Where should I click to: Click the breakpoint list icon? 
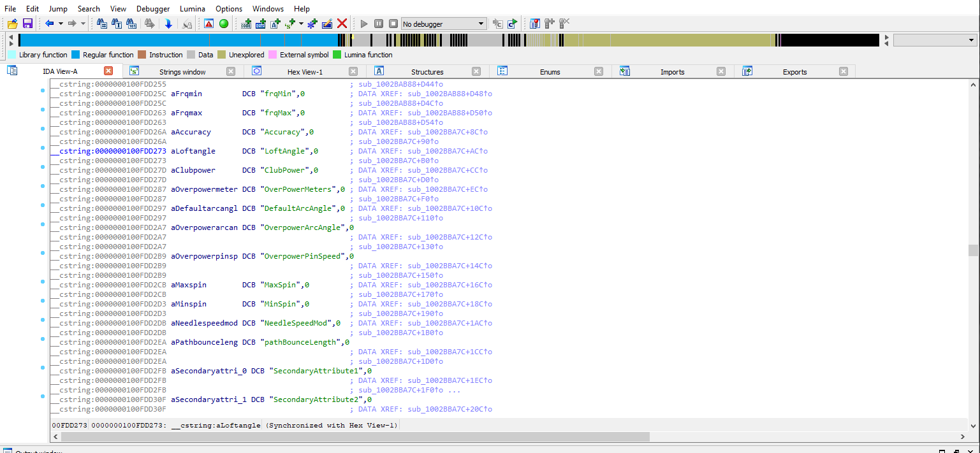(x=535, y=24)
